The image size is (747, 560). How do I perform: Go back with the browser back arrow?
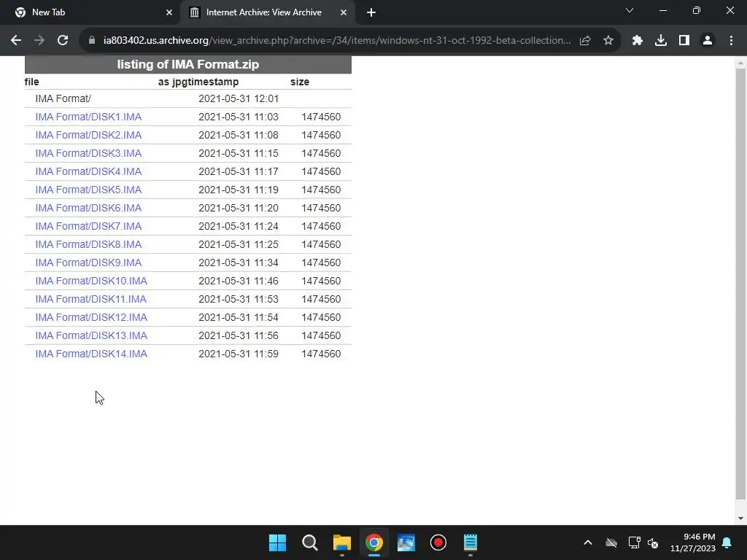pos(16,41)
